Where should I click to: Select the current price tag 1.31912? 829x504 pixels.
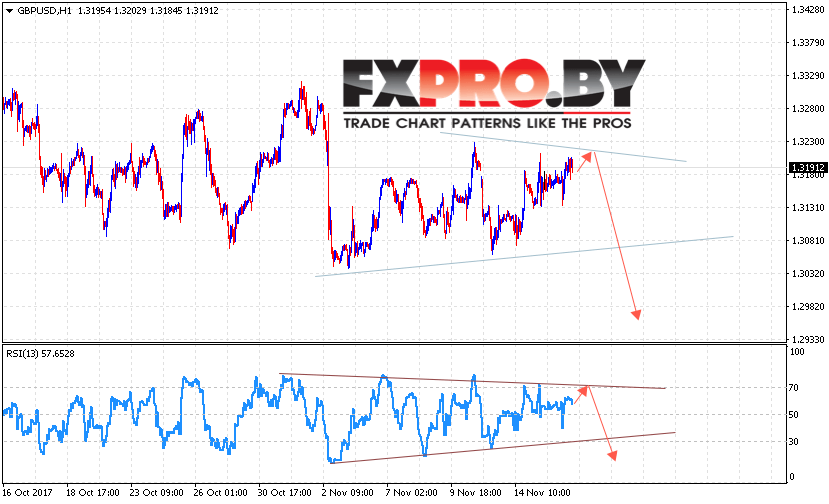807,168
